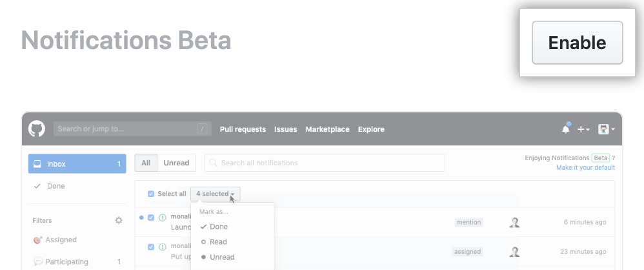644x270 pixels.
Task: Click the avatar on mention row
Action: [x=514, y=222]
